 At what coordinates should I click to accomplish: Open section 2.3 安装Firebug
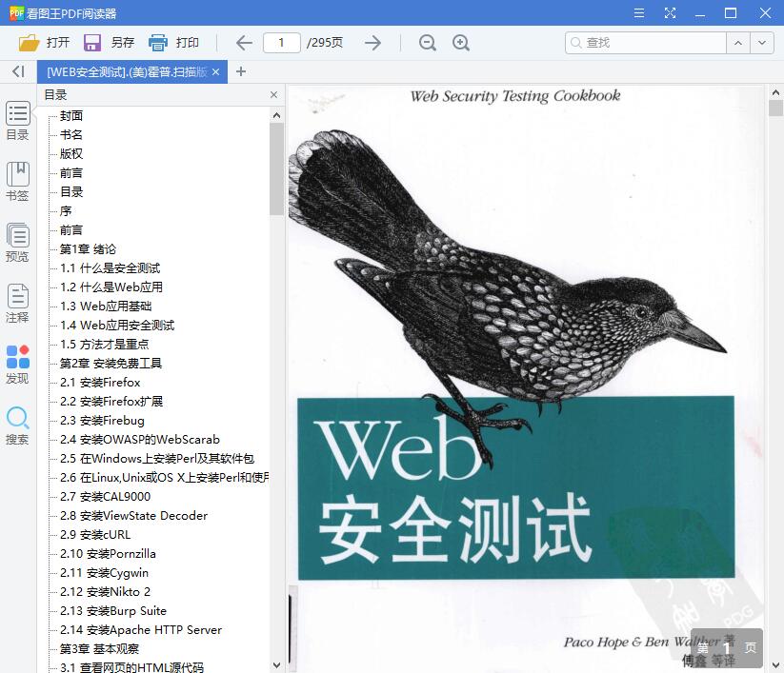pyautogui.click(x=102, y=420)
